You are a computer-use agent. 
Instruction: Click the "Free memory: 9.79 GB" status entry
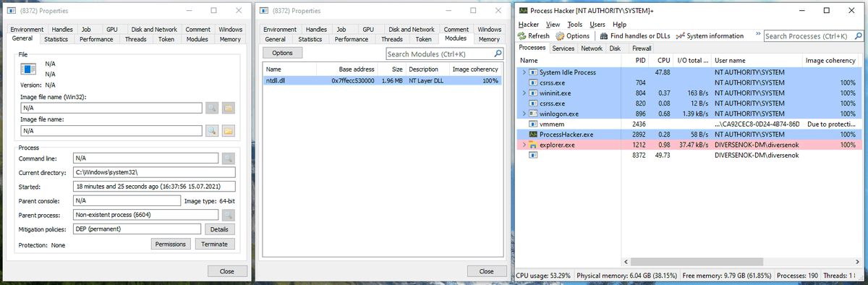(728, 276)
